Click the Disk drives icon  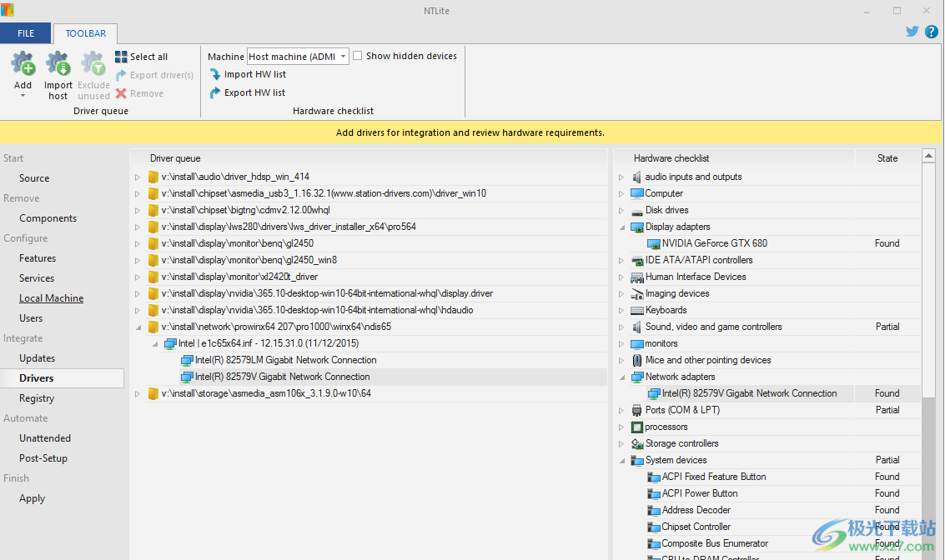[x=637, y=211]
